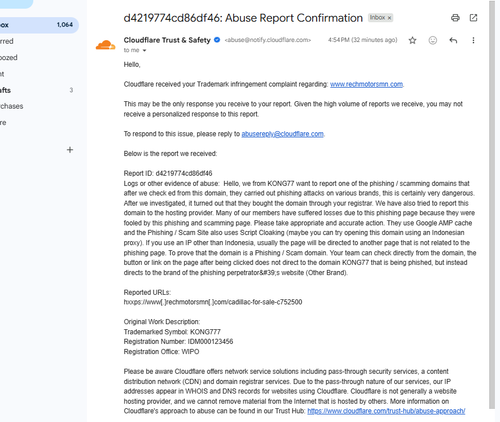The width and height of the screenshot is (500, 422).
Task: Star this Cloudflare email
Action: pyautogui.click(x=413, y=40)
